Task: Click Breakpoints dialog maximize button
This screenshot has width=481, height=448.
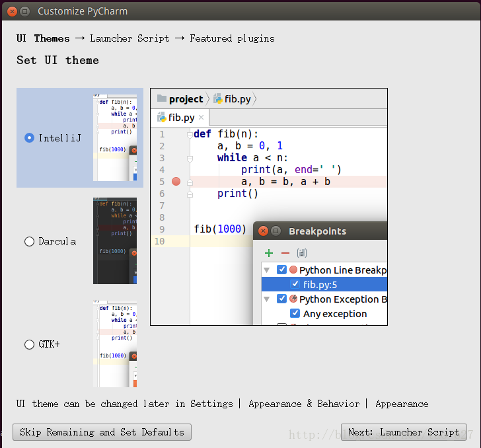Action: coord(276,231)
